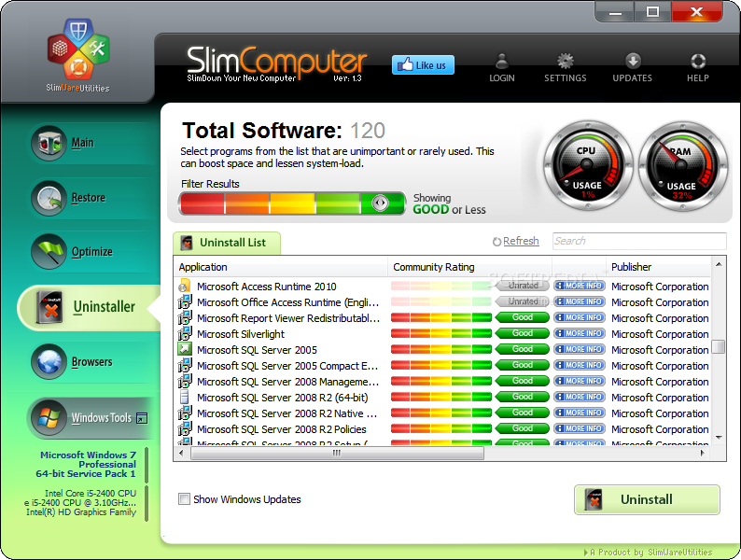Click into the Search field

point(639,241)
